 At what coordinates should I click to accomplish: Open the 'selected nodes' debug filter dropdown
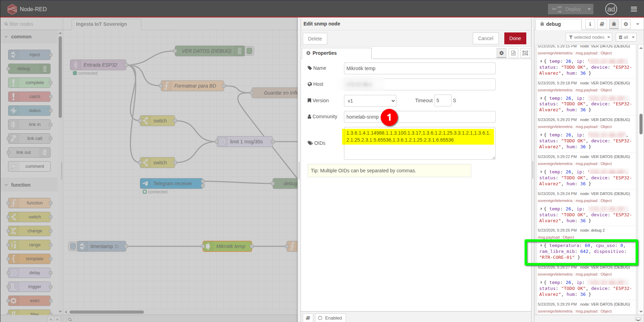[589, 37]
